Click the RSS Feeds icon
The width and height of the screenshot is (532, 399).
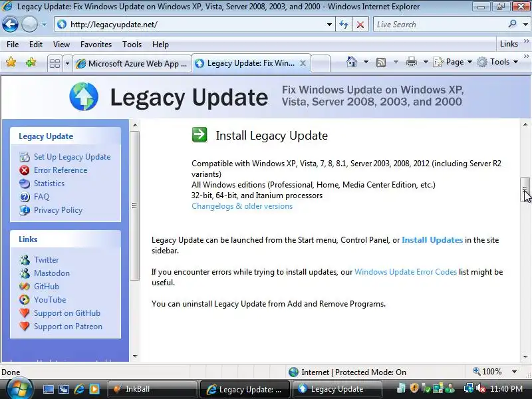381,62
